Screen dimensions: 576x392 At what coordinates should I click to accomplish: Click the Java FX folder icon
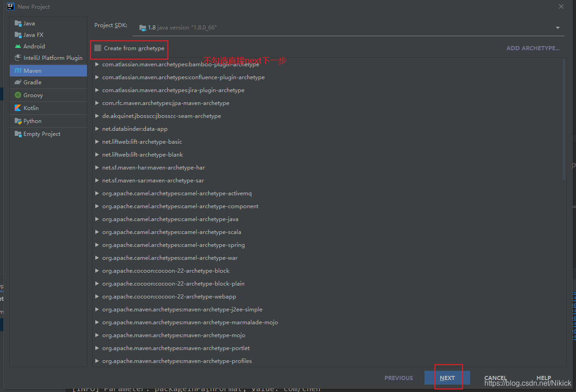coord(18,35)
